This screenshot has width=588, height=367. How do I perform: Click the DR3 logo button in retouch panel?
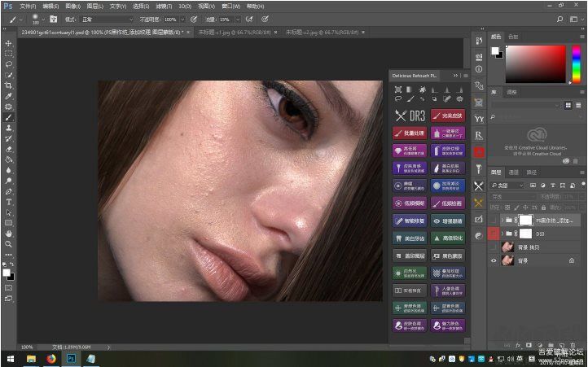click(x=409, y=116)
